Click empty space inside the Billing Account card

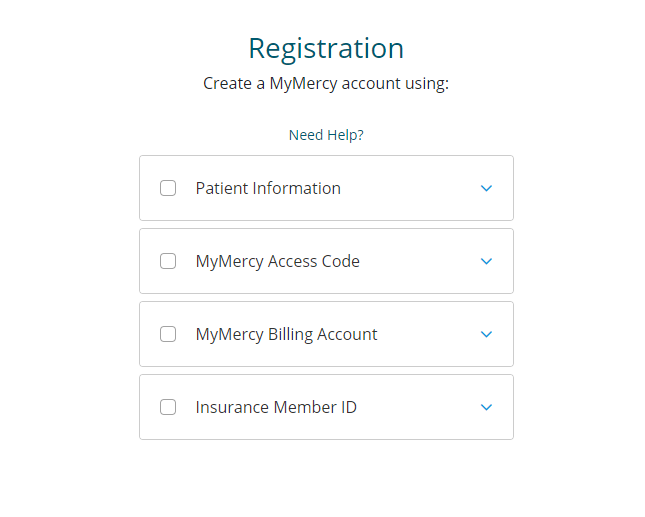click(x=430, y=334)
